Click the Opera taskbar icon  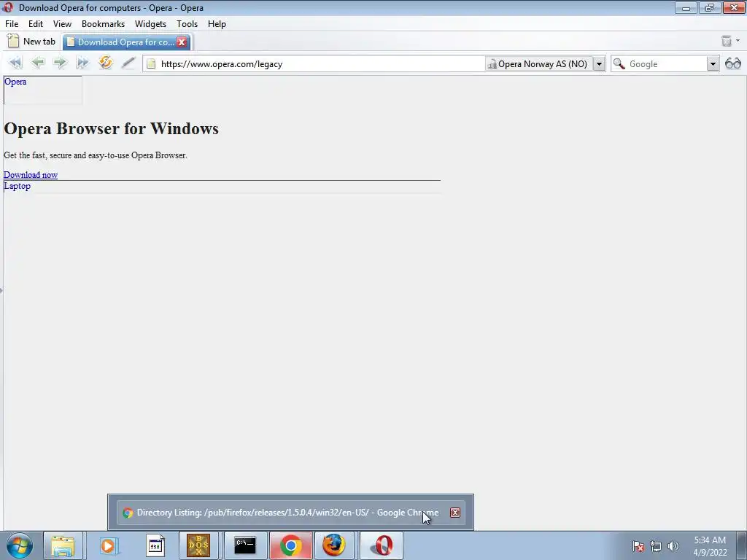click(382, 545)
